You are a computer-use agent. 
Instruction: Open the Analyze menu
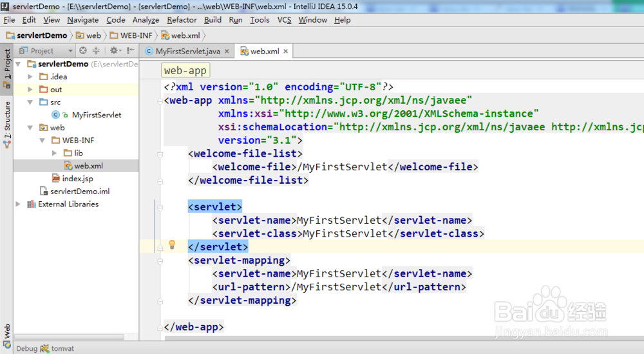[146, 20]
